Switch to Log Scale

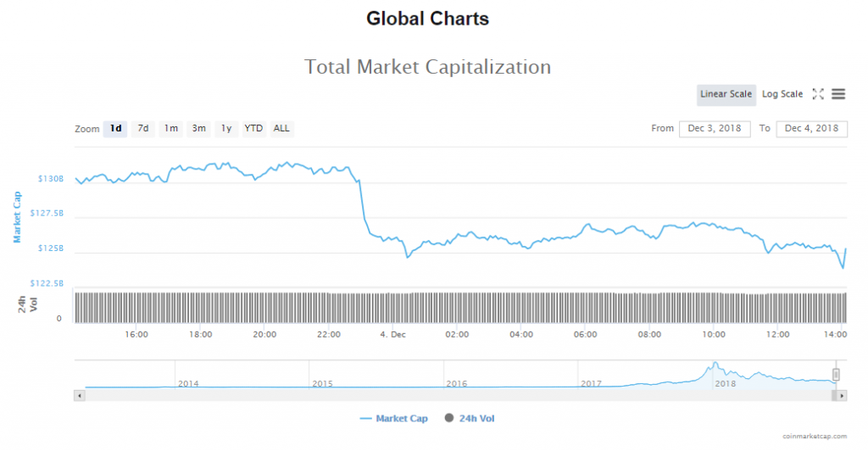[x=782, y=94]
